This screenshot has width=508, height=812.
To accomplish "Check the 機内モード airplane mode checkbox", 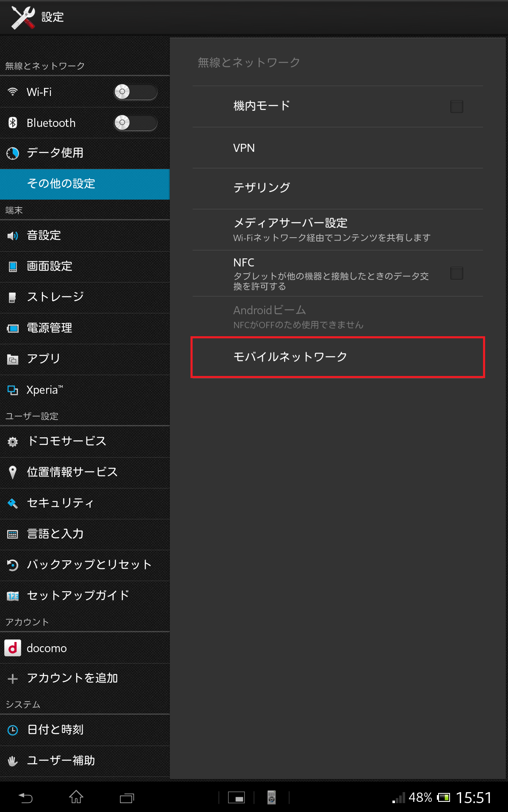I will pyautogui.click(x=456, y=107).
